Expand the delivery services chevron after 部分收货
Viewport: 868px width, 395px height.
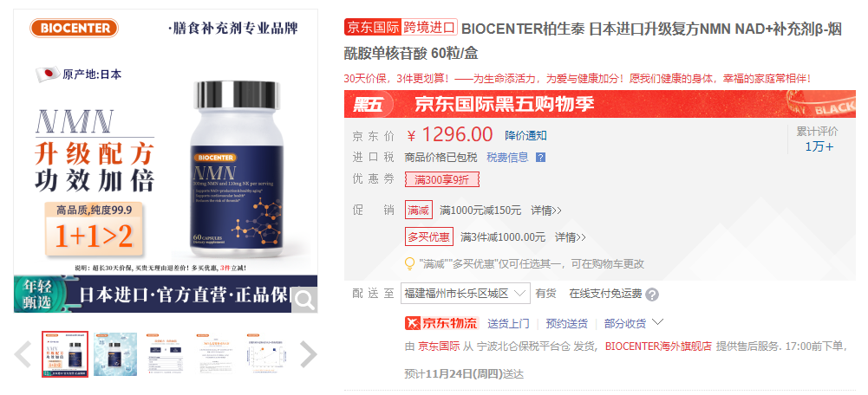click(x=657, y=322)
